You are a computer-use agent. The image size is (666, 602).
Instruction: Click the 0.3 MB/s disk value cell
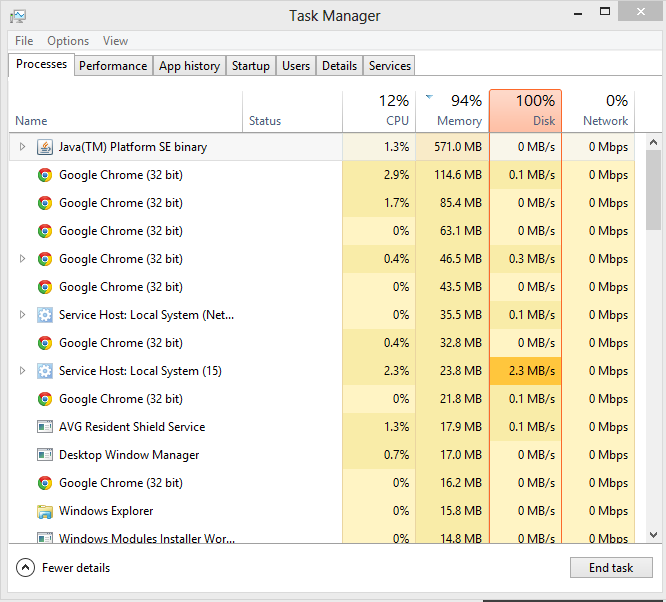coord(525,259)
